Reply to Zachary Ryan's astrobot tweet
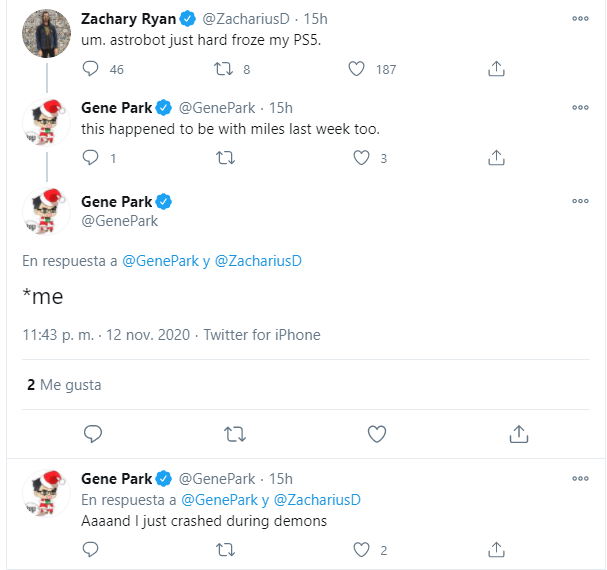The image size is (607, 570). point(91,69)
